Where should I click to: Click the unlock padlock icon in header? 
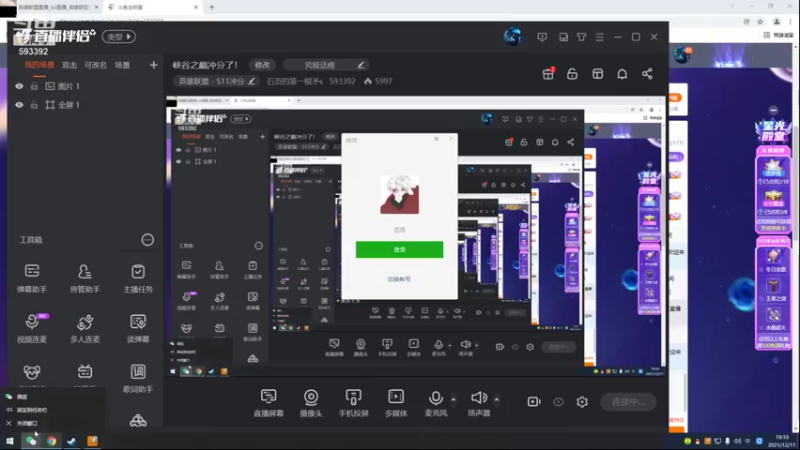(572, 74)
